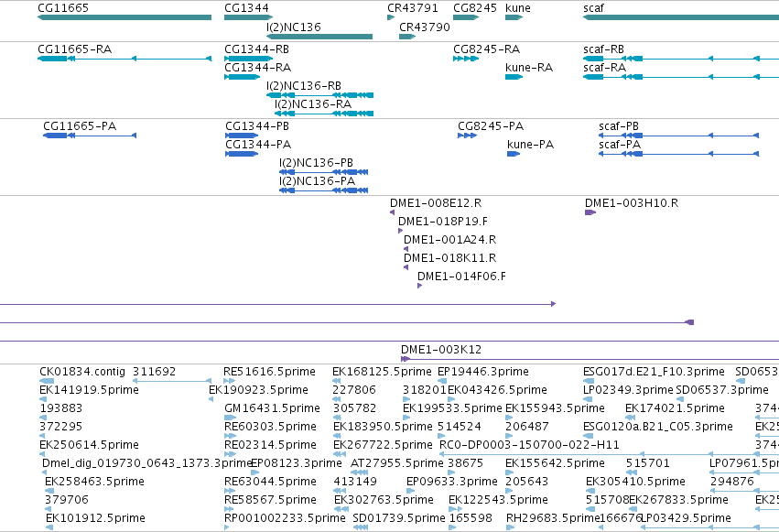The height and width of the screenshot is (532, 779).
Task: Select the EK250614.5prime EST label
Action: 89,445
